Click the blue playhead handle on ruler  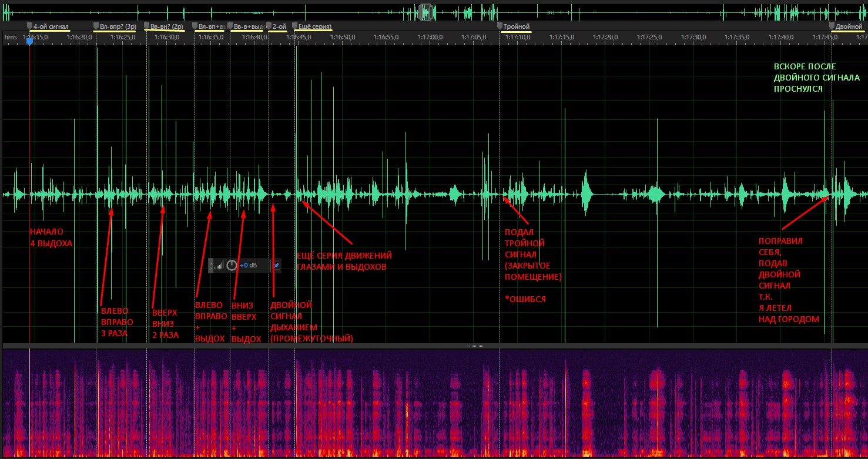click(29, 41)
